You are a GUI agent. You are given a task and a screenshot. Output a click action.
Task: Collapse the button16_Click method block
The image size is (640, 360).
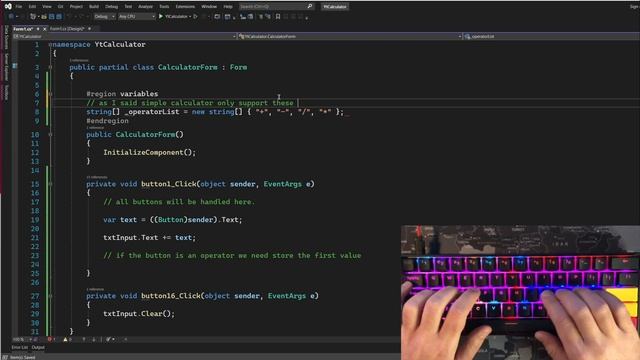click(x=50, y=296)
